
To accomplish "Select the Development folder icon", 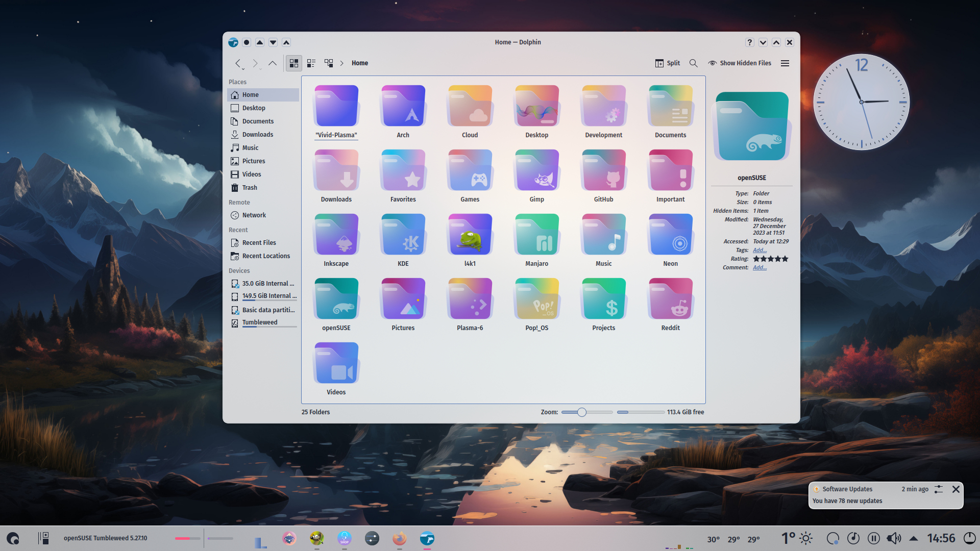I will point(604,106).
